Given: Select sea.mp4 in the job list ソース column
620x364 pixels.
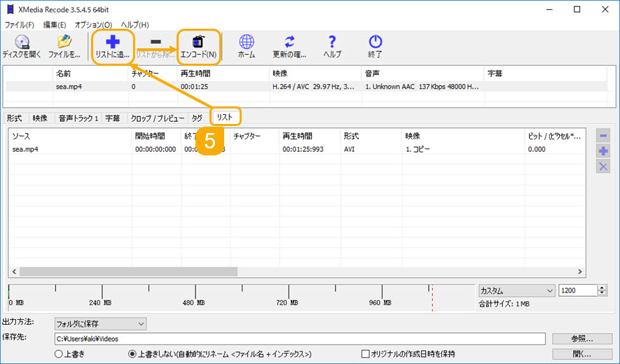Looking at the screenshot, I should (25, 149).
